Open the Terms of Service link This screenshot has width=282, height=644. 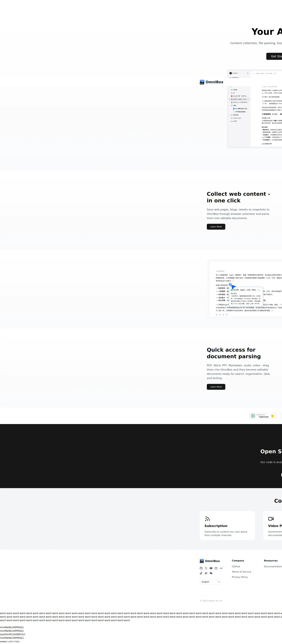(241, 572)
